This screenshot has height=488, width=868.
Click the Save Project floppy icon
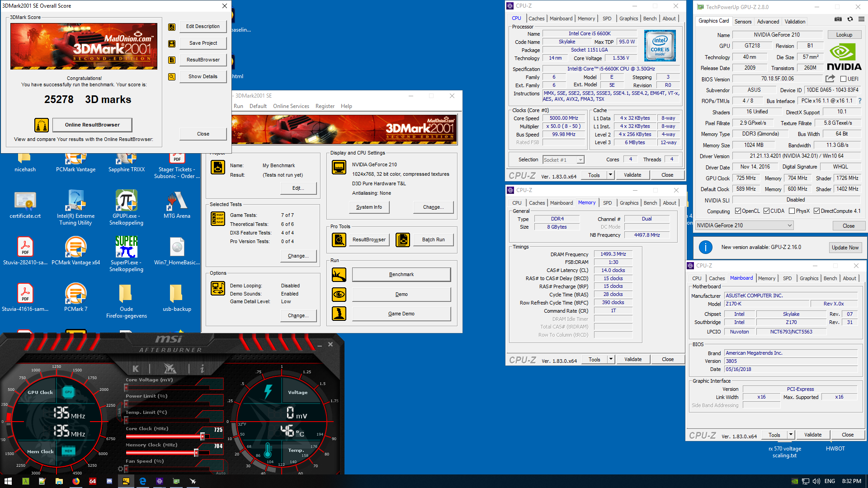tap(172, 43)
